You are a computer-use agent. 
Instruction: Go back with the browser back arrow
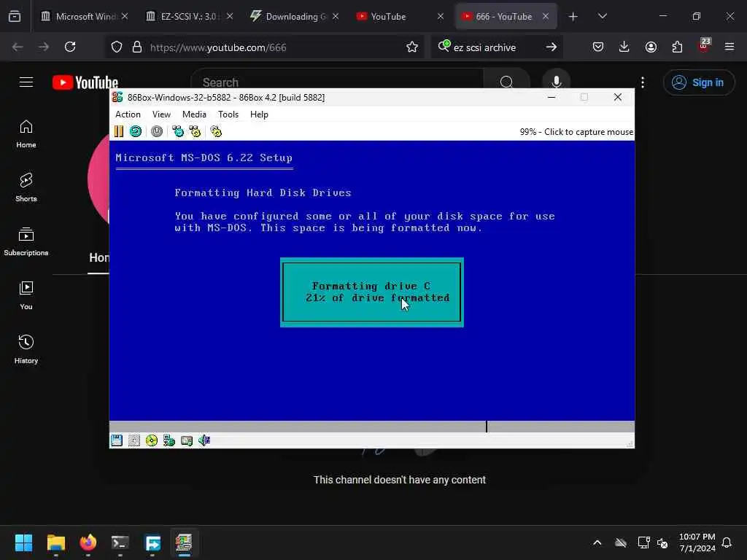(x=18, y=47)
